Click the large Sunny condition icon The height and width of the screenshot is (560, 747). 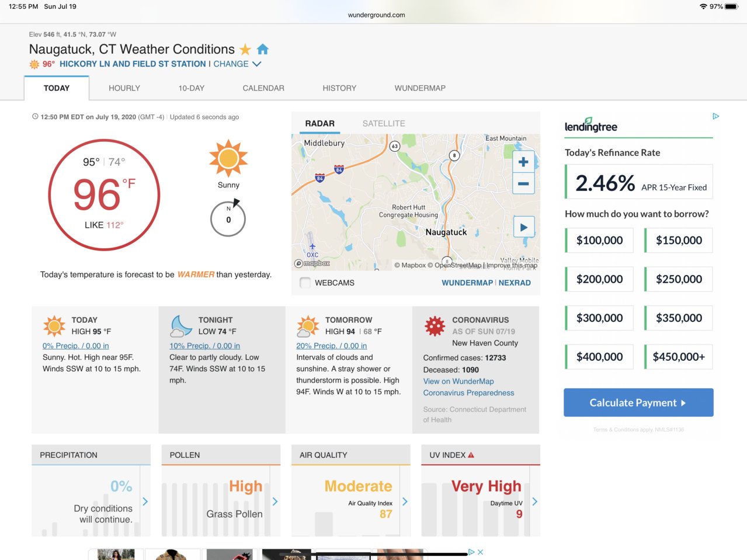(x=228, y=158)
